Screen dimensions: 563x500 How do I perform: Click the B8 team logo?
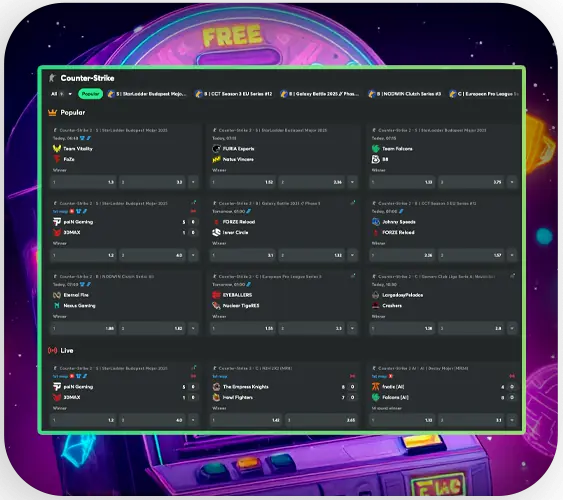(376, 159)
